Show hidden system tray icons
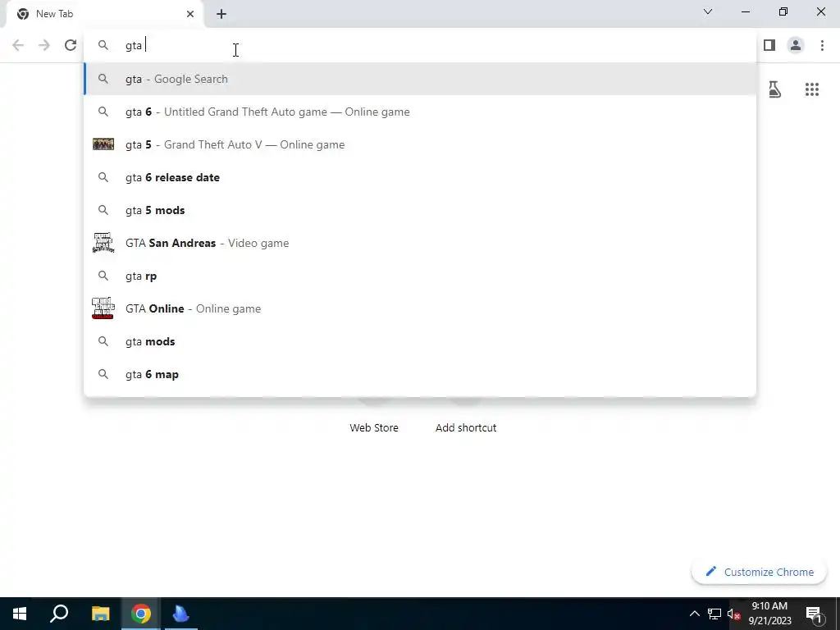This screenshot has height=630, width=840. (x=694, y=614)
